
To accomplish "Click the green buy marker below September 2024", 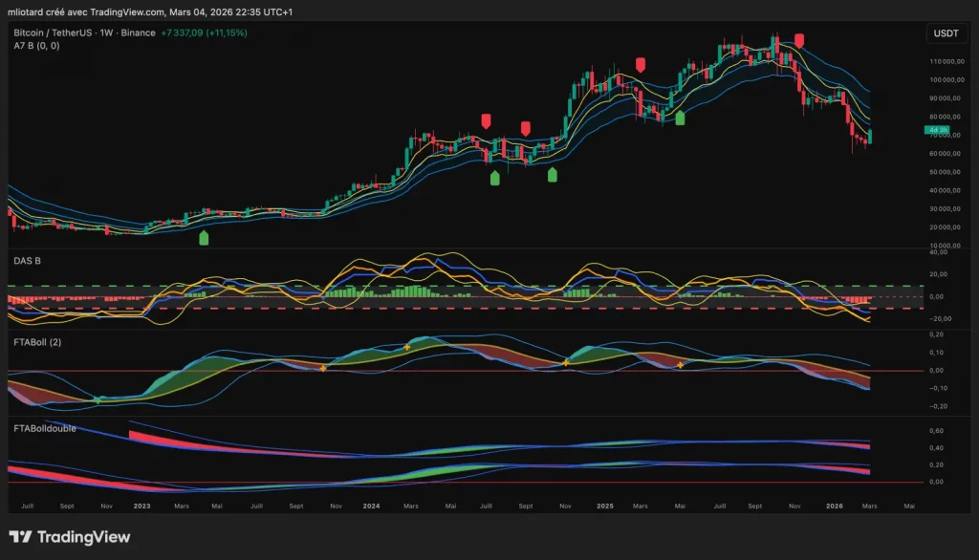I will [x=552, y=176].
